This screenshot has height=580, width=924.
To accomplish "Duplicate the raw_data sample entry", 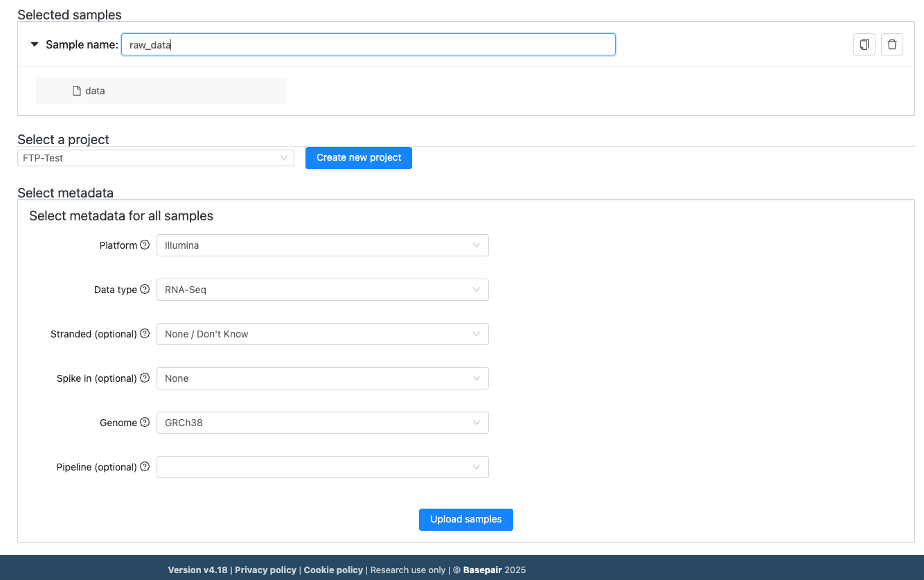I will tap(864, 44).
